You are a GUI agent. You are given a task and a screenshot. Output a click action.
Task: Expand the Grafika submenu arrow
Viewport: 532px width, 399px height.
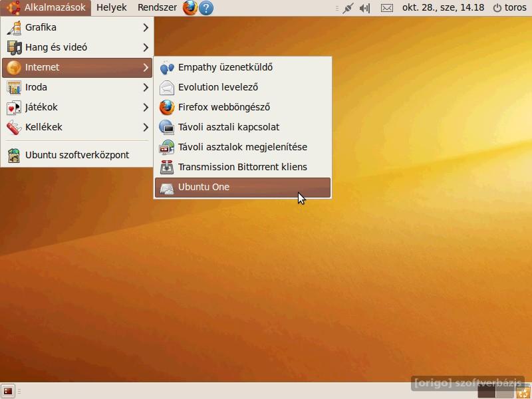tap(146, 27)
